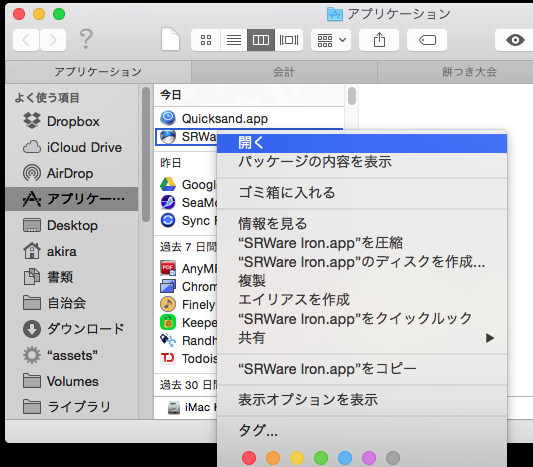Apply the orange tag color
Image resolution: width=533 pixels, height=467 pixels.
click(273, 458)
